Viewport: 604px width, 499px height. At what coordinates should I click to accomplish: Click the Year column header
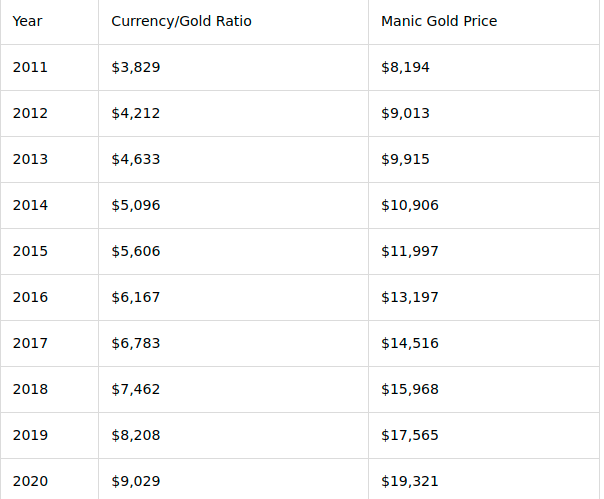[49, 22]
